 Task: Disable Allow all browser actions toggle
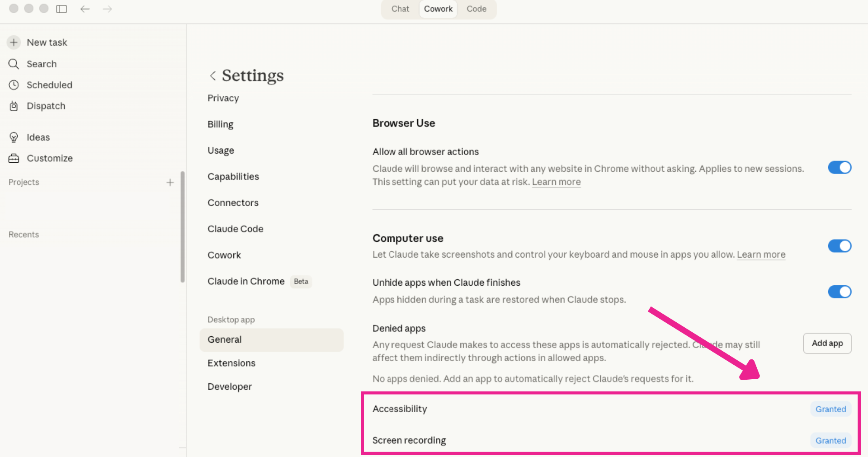(x=839, y=168)
